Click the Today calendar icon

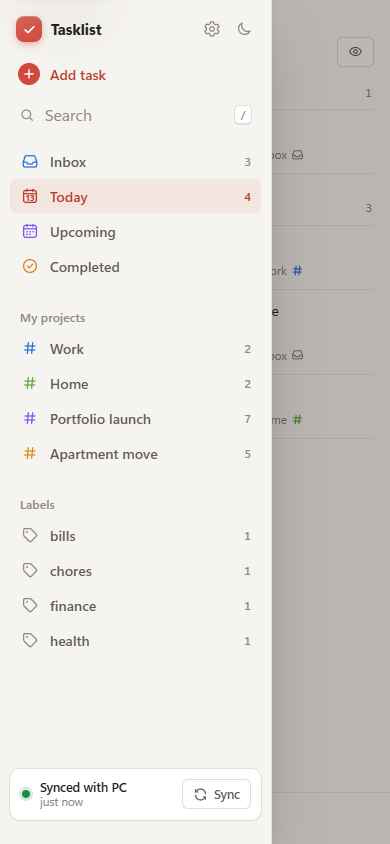(30, 196)
